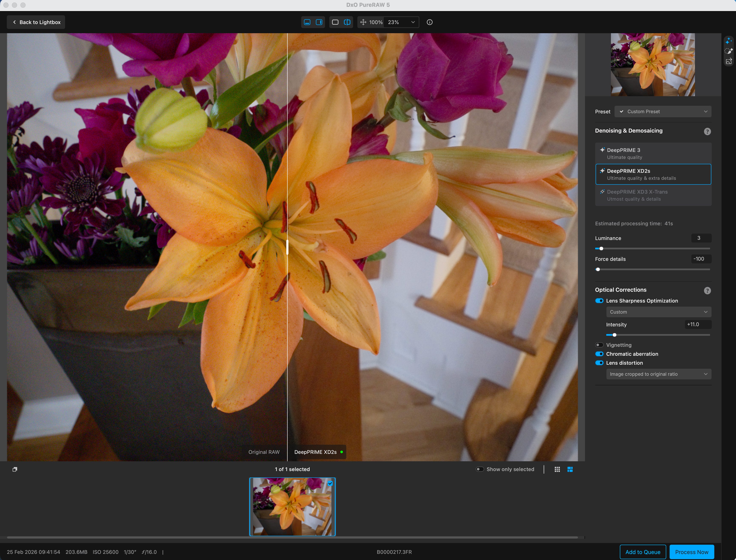Toggle the right sidebar panel icon

pos(319,22)
